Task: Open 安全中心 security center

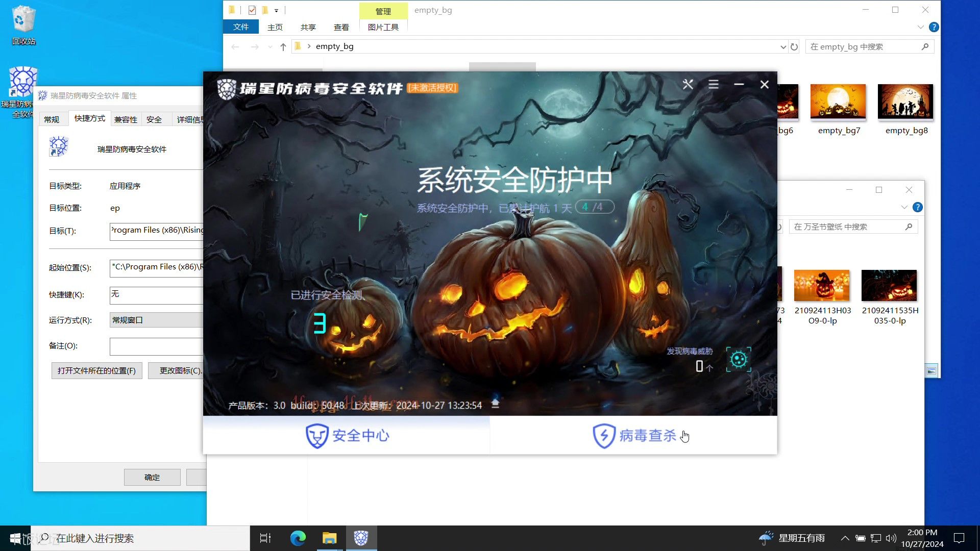Action: (x=347, y=435)
